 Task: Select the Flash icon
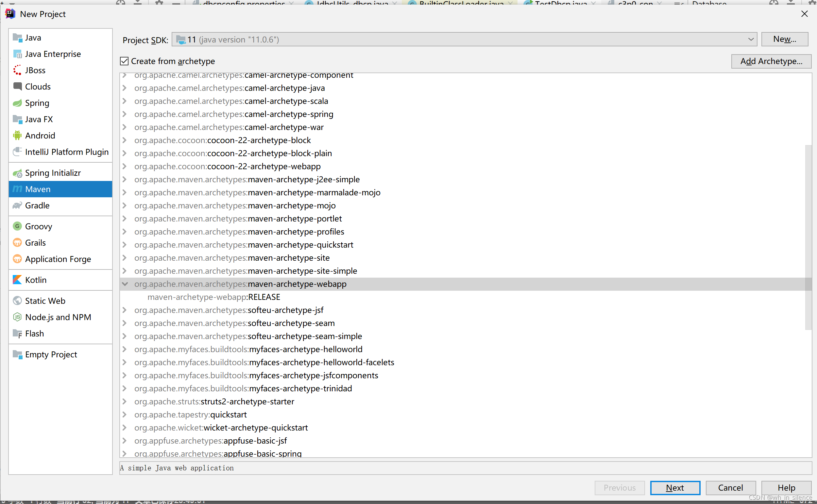[x=17, y=333]
